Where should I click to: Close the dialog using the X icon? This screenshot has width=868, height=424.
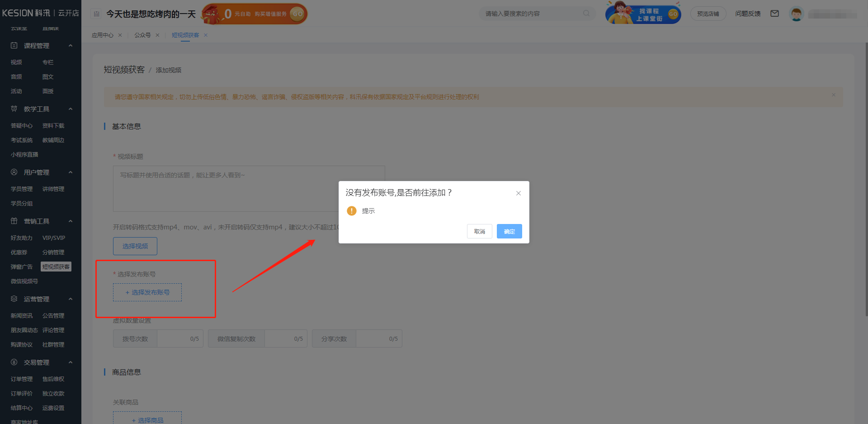[x=519, y=193]
